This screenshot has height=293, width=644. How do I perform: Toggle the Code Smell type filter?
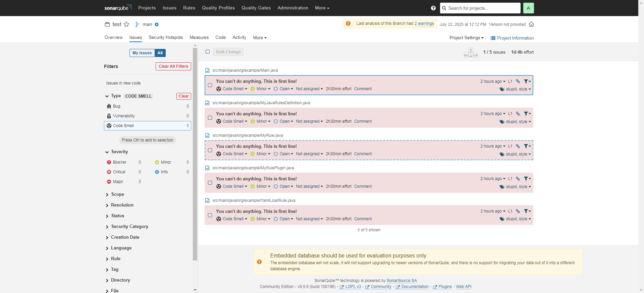point(148,126)
